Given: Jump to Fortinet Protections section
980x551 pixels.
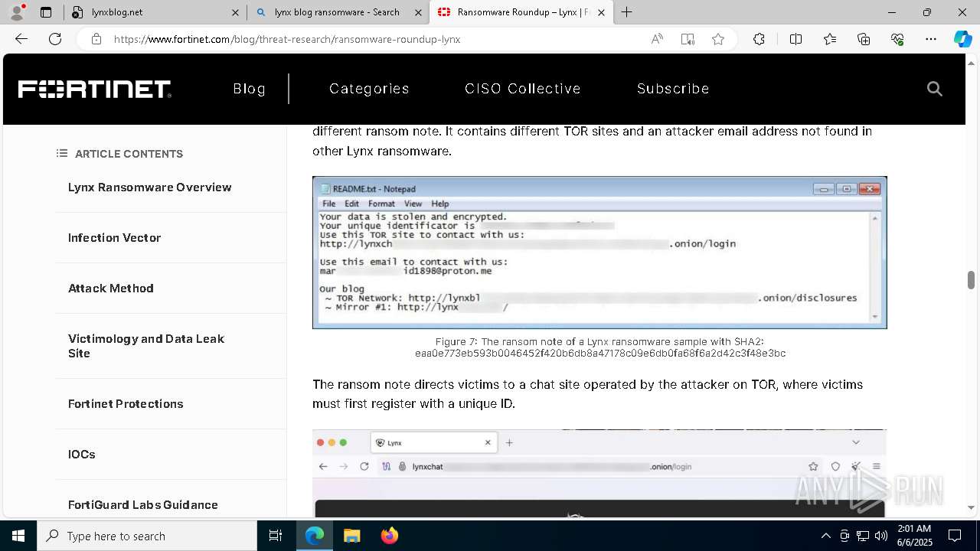Looking at the screenshot, I should [126, 404].
